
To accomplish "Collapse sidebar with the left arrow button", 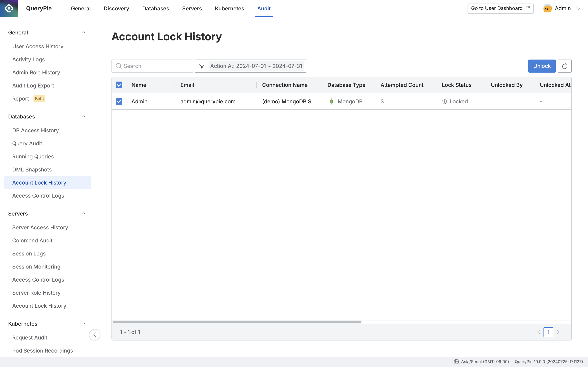I will 95,335.
